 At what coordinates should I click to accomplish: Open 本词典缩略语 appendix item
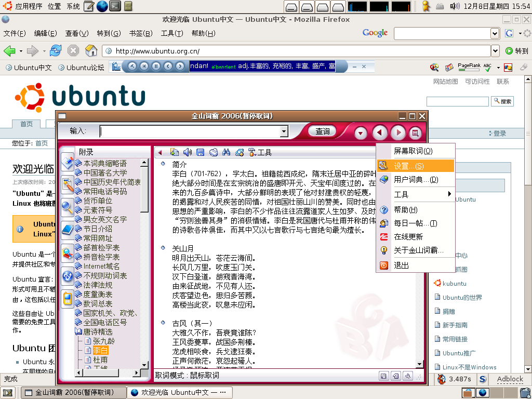pos(105,163)
